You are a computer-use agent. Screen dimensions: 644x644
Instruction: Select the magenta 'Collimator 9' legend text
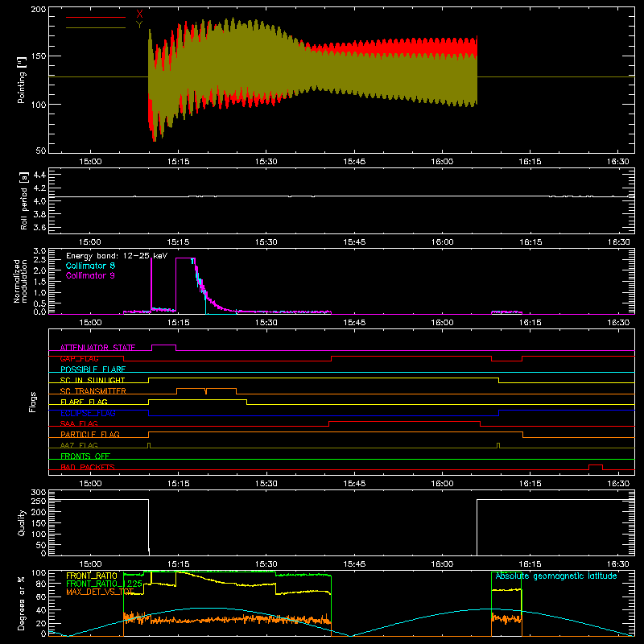90,275
